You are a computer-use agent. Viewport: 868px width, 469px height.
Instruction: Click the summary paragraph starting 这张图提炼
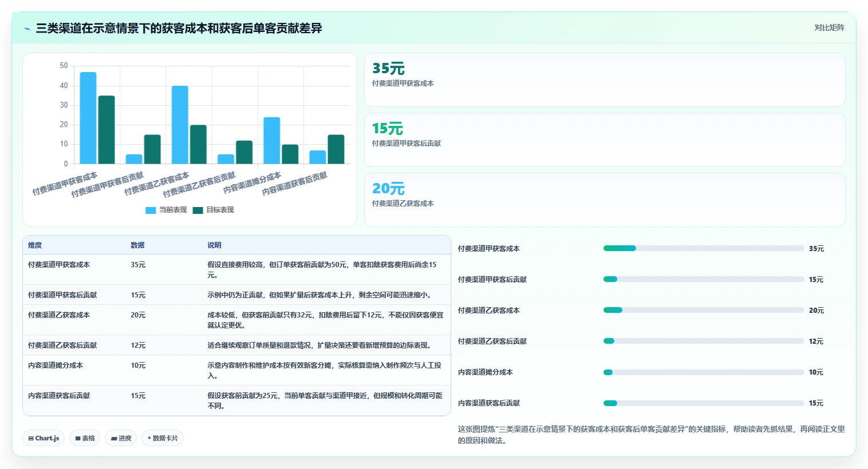coord(651,435)
